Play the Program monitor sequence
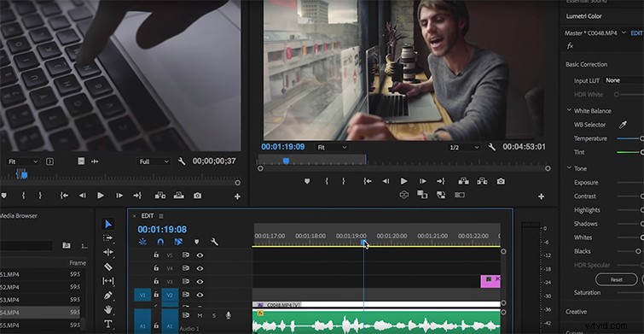The image size is (644, 334). tap(403, 181)
